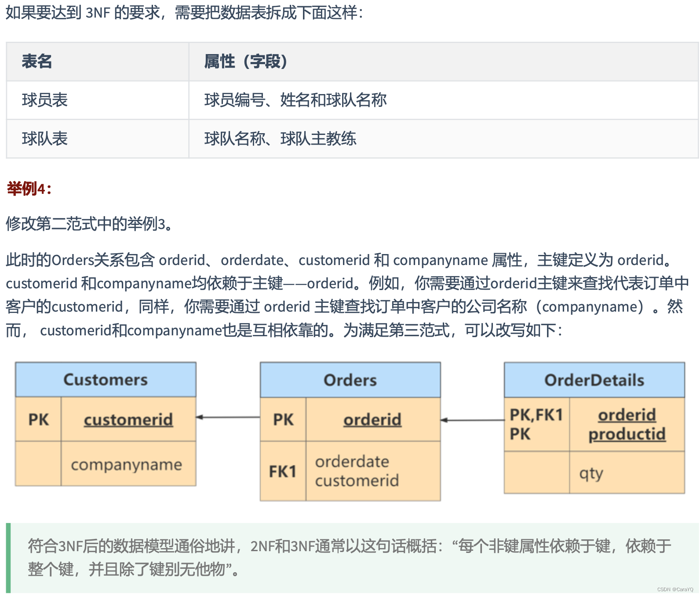
Task: Select the 球队表 table cell
Action: tap(98, 139)
